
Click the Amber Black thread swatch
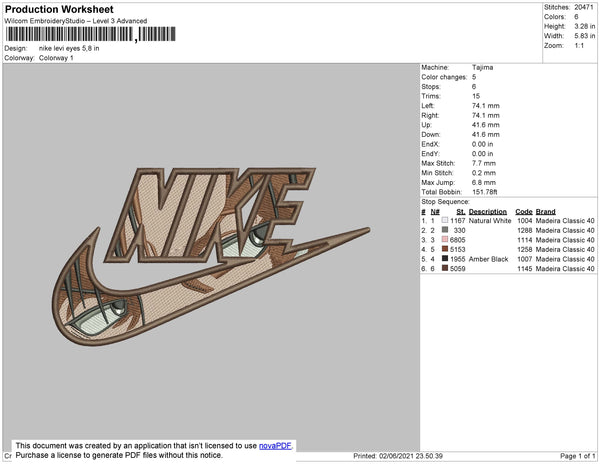445,259
